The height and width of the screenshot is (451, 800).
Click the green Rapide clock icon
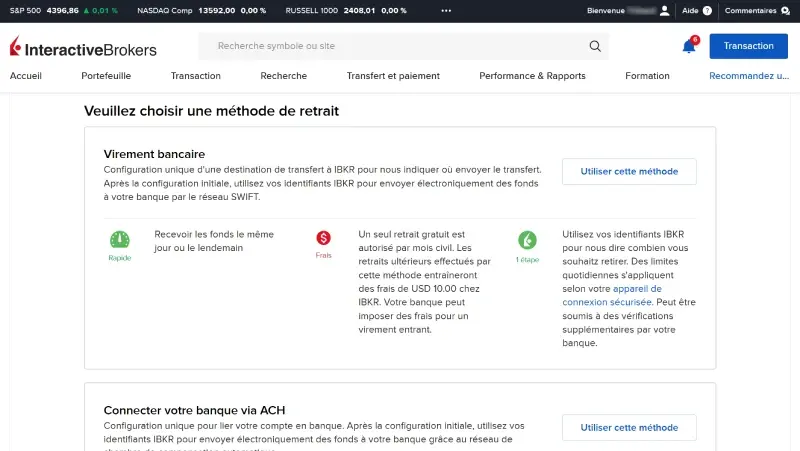(x=120, y=240)
